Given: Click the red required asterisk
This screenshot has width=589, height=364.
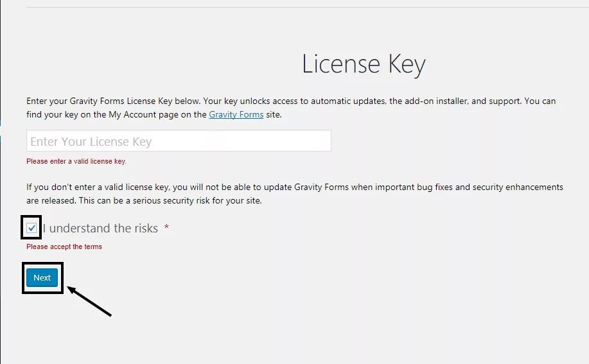Looking at the screenshot, I should click(166, 227).
